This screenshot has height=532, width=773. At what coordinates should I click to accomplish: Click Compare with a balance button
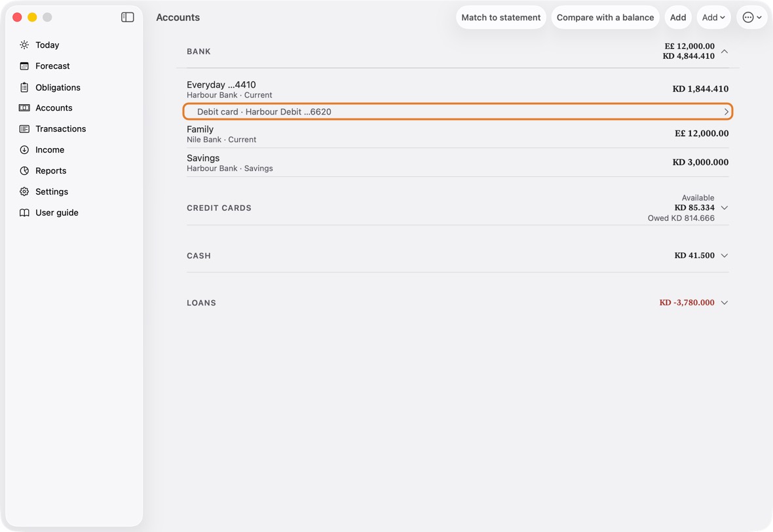605,17
